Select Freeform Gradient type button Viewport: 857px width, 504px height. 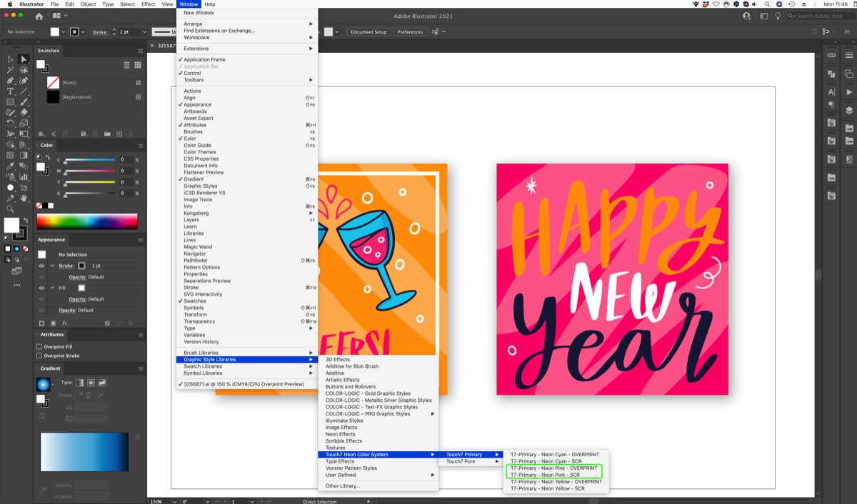click(x=102, y=383)
